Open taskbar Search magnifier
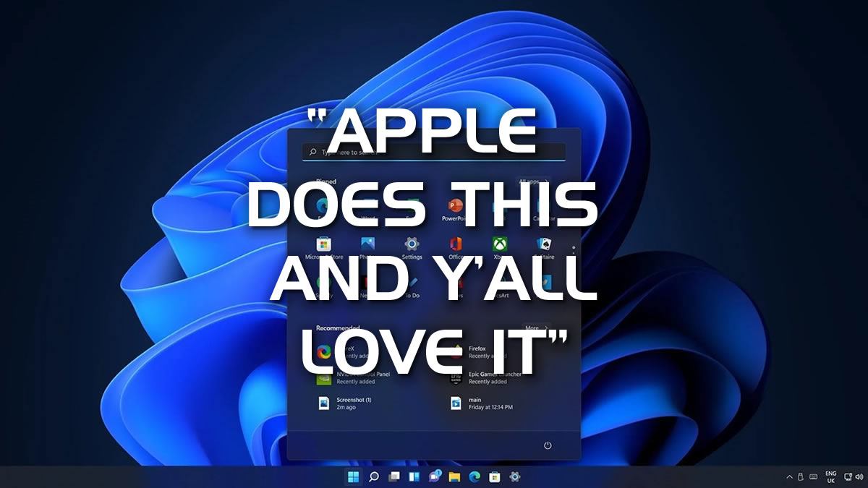Image resolution: width=868 pixels, height=488 pixels. pyautogui.click(x=374, y=476)
